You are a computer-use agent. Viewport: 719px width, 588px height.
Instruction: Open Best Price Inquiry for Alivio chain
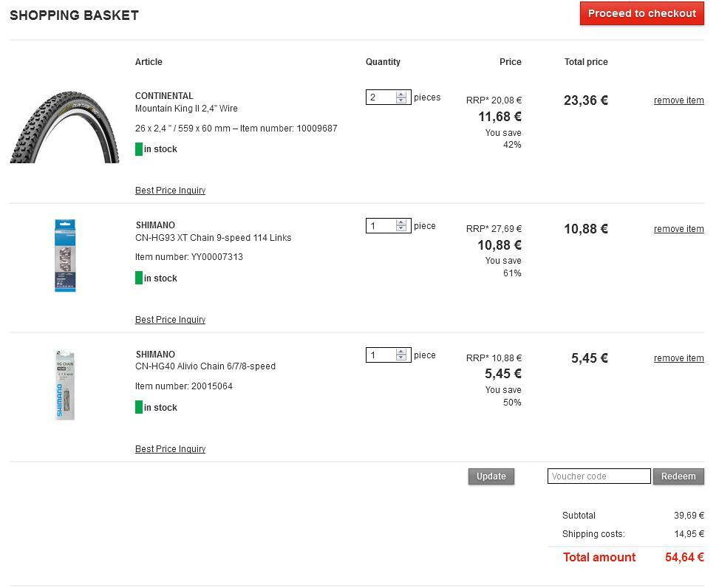point(170,449)
